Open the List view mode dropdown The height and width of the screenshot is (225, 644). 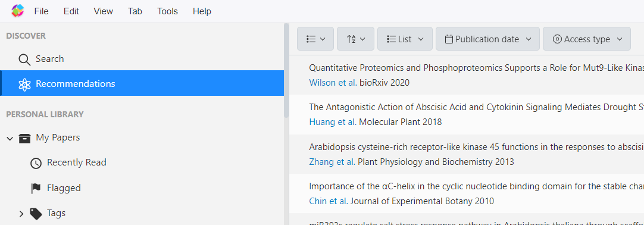(x=405, y=39)
